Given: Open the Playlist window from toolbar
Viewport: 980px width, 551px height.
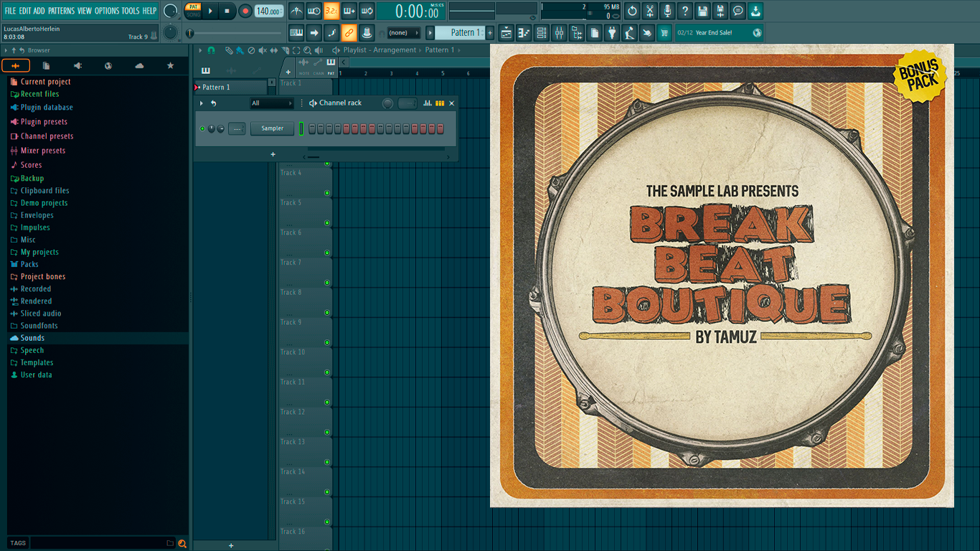Looking at the screenshot, I should point(507,33).
